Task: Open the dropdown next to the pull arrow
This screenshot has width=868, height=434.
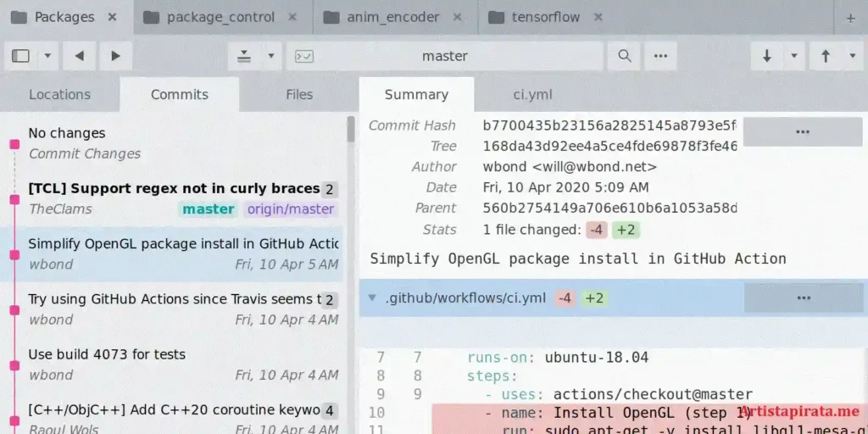Action: click(x=794, y=56)
